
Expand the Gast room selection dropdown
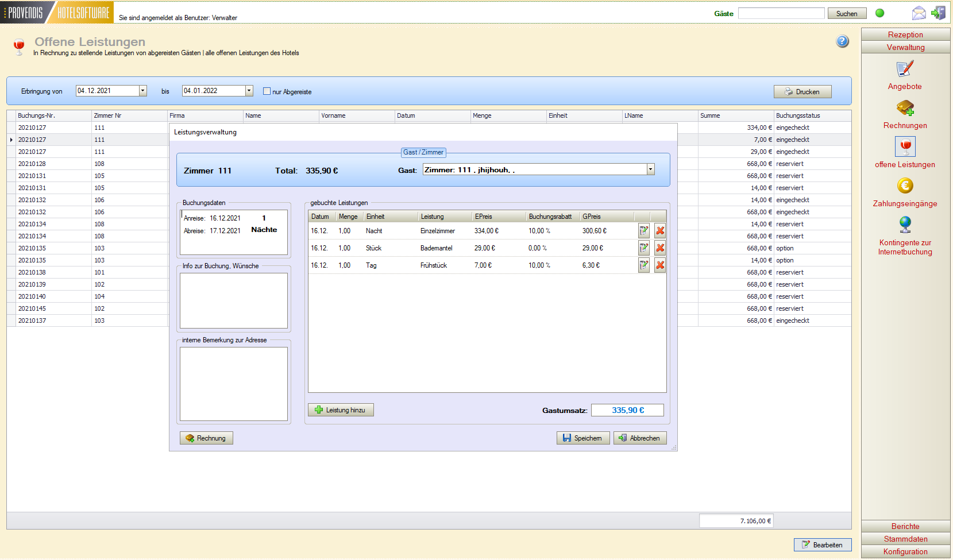pyautogui.click(x=650, y=169)
